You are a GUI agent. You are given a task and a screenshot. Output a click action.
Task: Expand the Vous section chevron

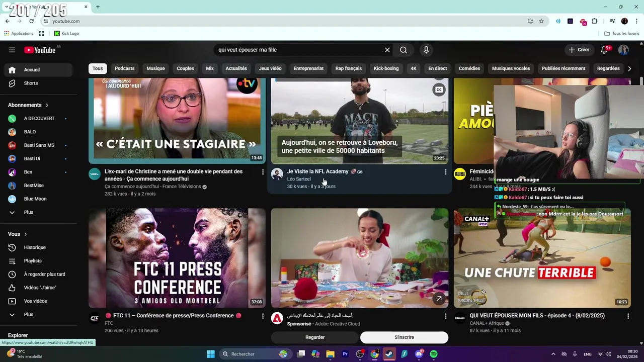tap(26, 234)
